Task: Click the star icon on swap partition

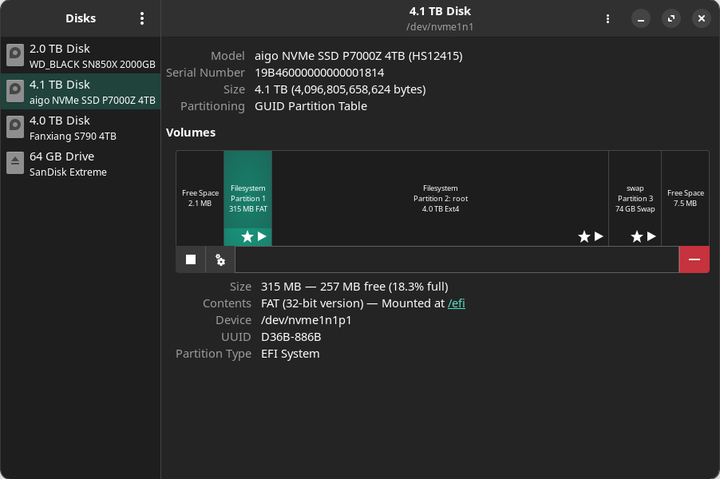Action: click(636, 237)
